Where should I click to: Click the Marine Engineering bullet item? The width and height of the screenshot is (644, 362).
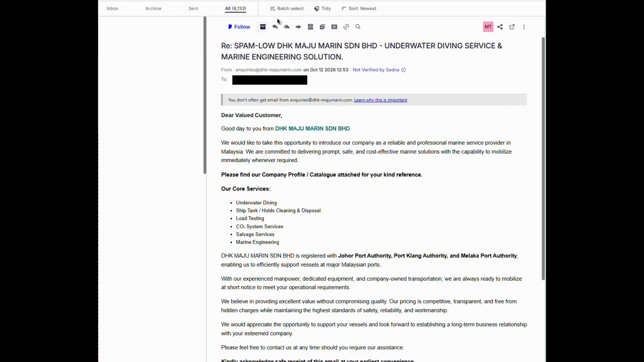tap(257, 242)
